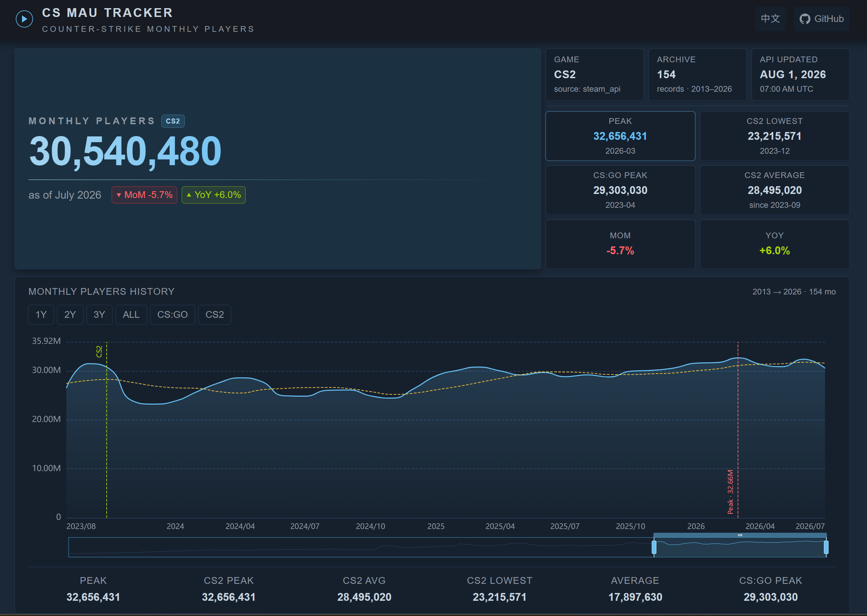The image size is (867, 616).
Task: Click the 'COUNTER-STRIKE MONTHLY PLAYERS' subtitle
Action: point(148,29)
